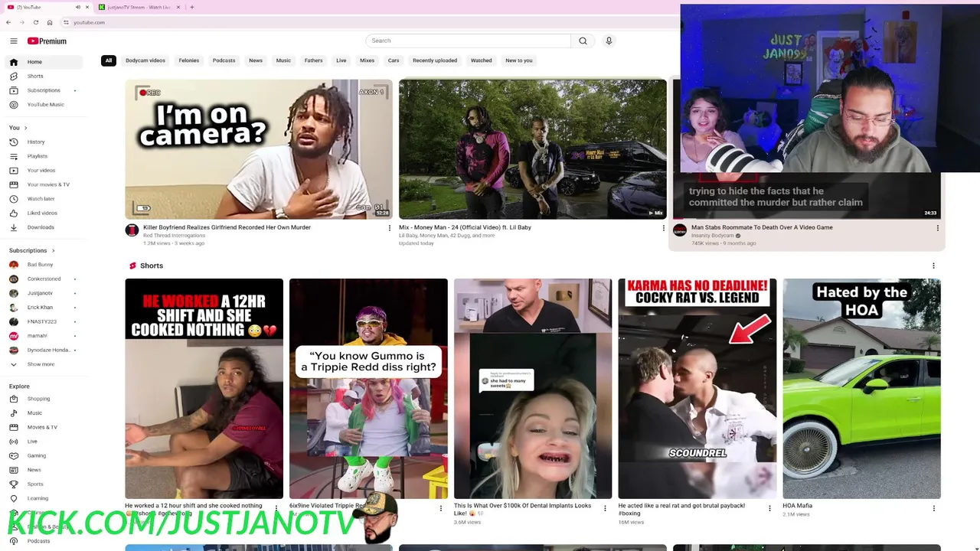Open the Money Man 24 mix thumbnail
The height and width of the screenshot is (551, 980).
(x=533, y=148)
